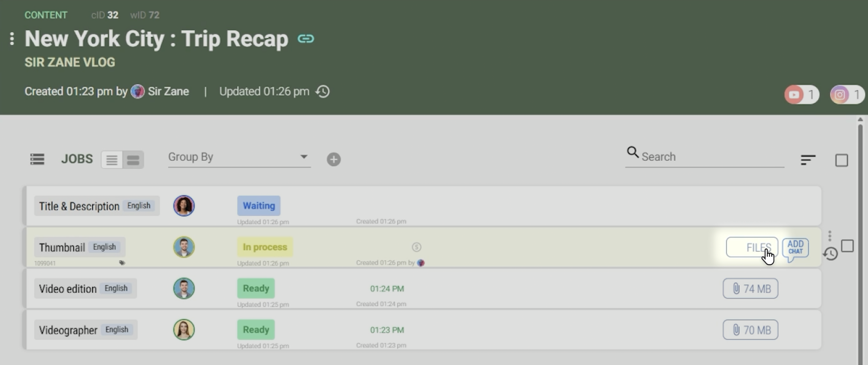Click the copy link icon beside title
This screenshot has height=365, width=868.
306,39
